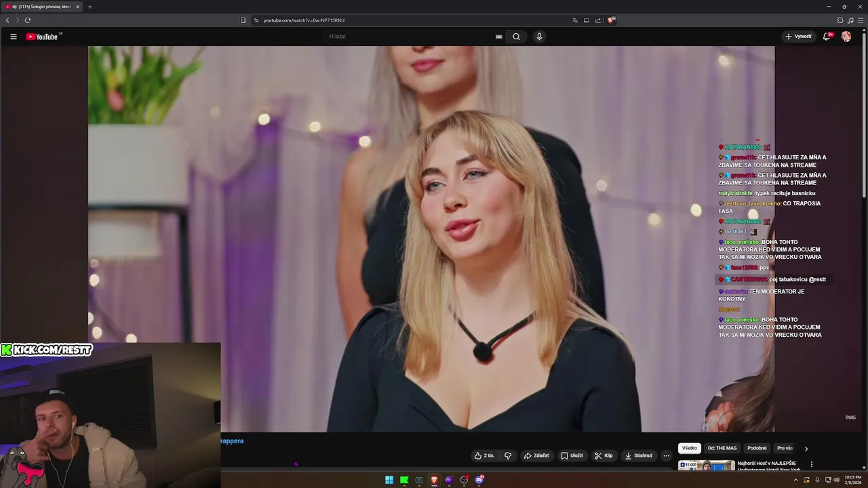The height and width of the screenshot is (488, 868).
Task: Close the YouTube browser tab
Action: coord(77,7)
